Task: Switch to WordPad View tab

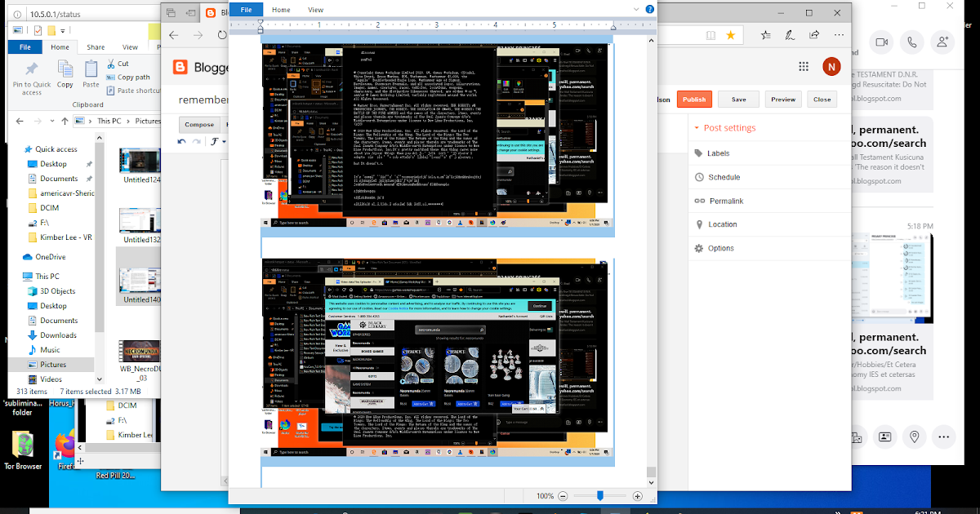Action: coord(315,10)
